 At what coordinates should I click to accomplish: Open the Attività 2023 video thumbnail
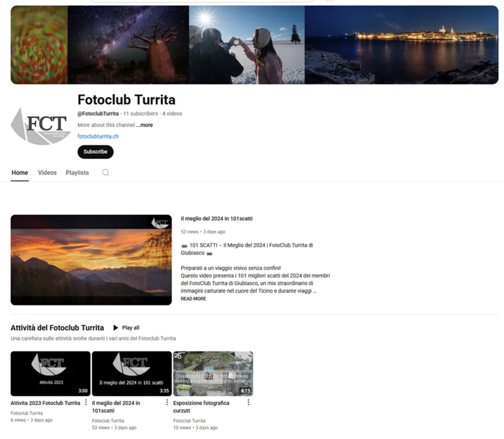coord(51,373)
